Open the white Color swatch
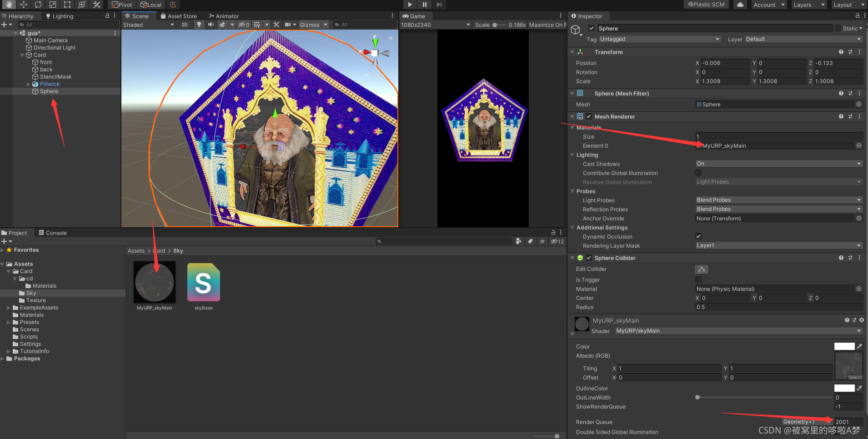Viewport: 868px width, 439px height. click(844, 346)
